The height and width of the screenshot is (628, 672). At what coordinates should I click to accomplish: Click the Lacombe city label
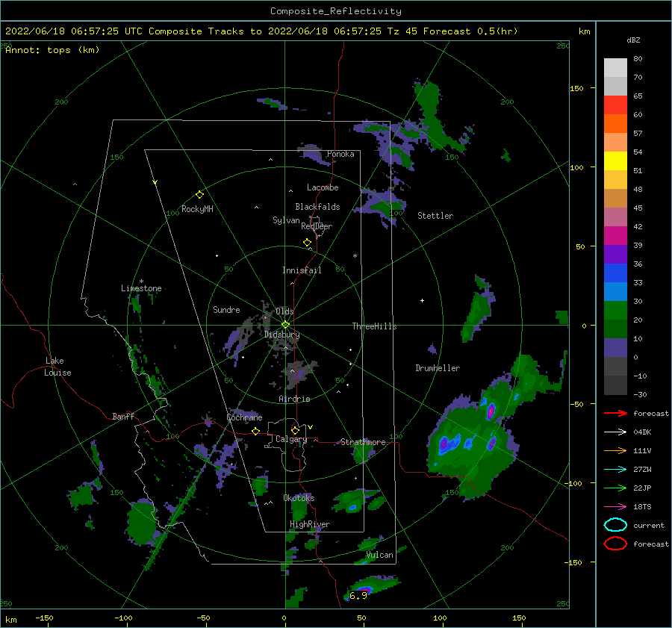[x=323, y=187]
